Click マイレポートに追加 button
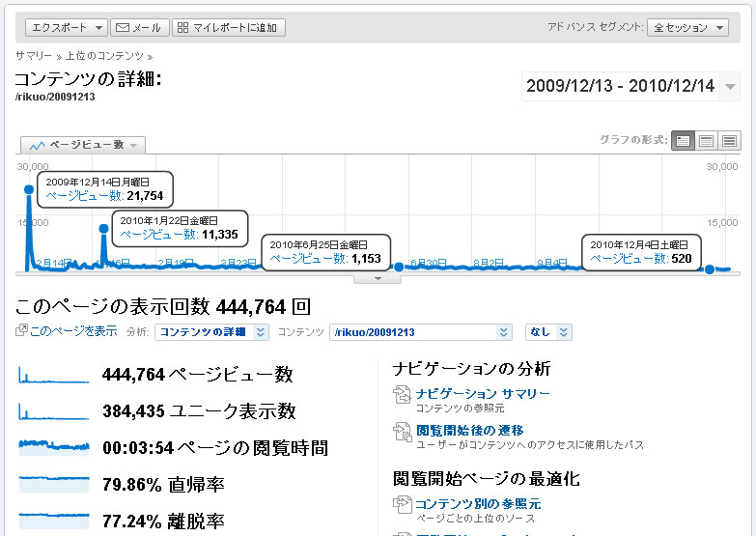 coord(229,27)
